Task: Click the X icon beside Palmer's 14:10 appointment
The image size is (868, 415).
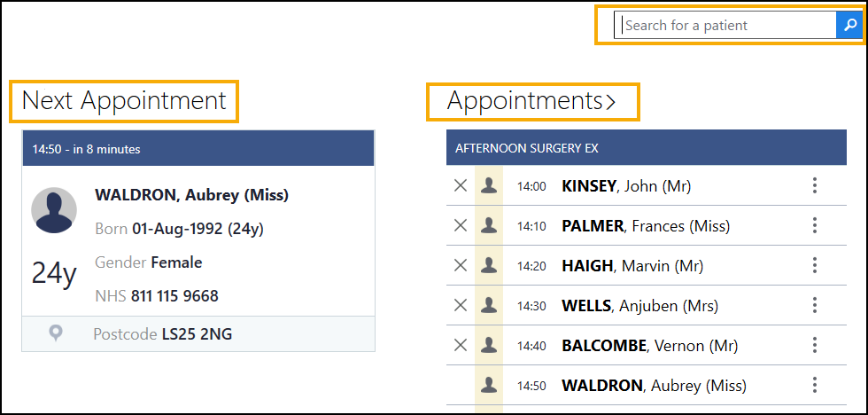Action: [x=461, y=225]
